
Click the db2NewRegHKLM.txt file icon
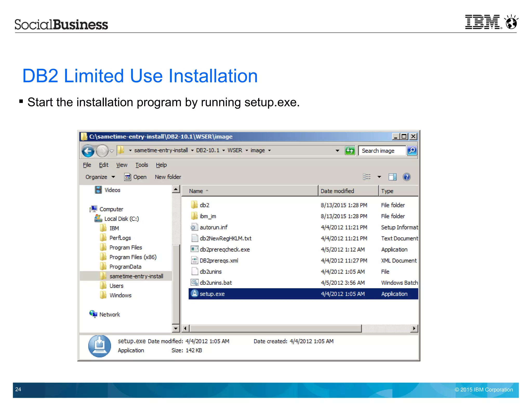[x=194, y=238]
